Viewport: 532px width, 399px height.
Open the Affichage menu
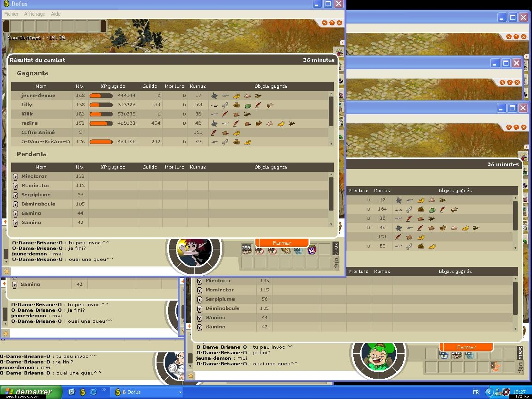click(35, 14)
